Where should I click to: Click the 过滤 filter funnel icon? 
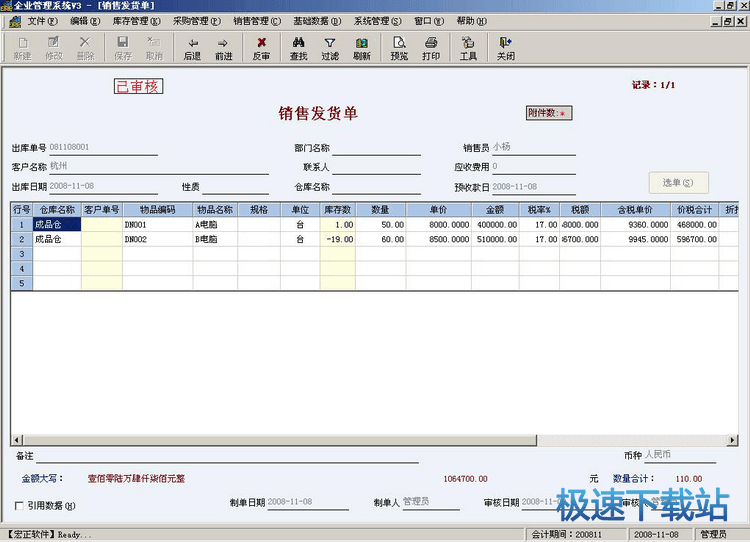point(330,48)
